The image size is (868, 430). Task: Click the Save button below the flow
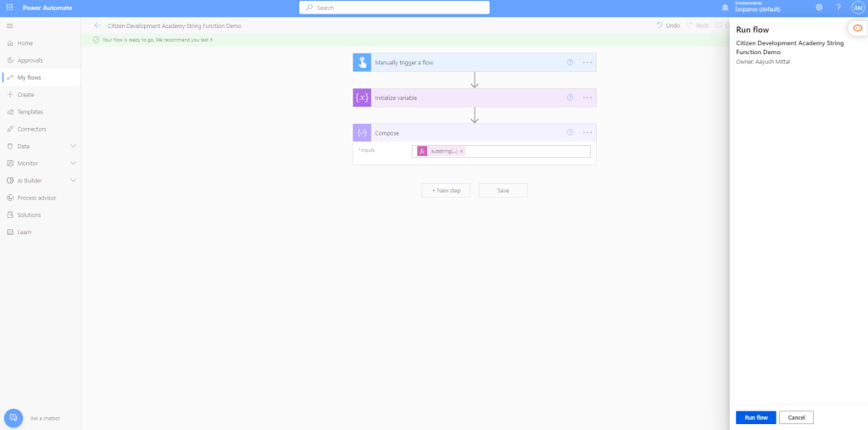click(503, 191)
